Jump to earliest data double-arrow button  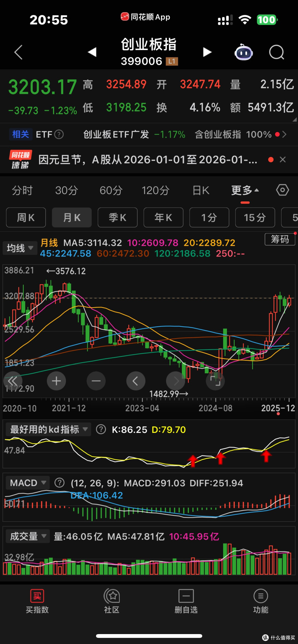13,381
